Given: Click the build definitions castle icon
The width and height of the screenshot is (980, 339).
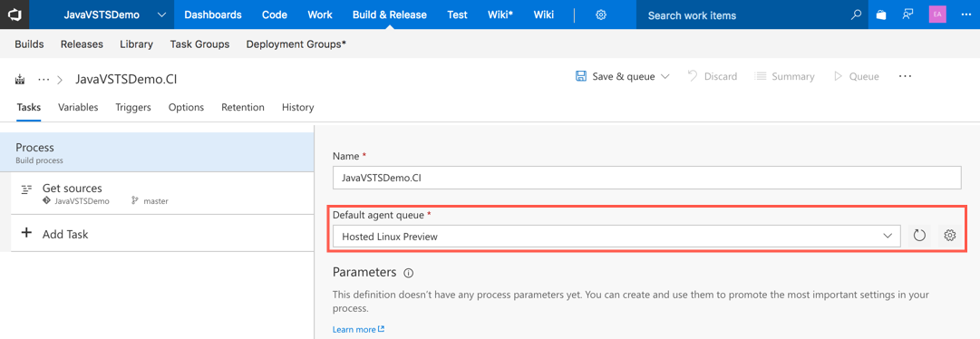Looking at the screenshot, I should (x=20, y=80).
